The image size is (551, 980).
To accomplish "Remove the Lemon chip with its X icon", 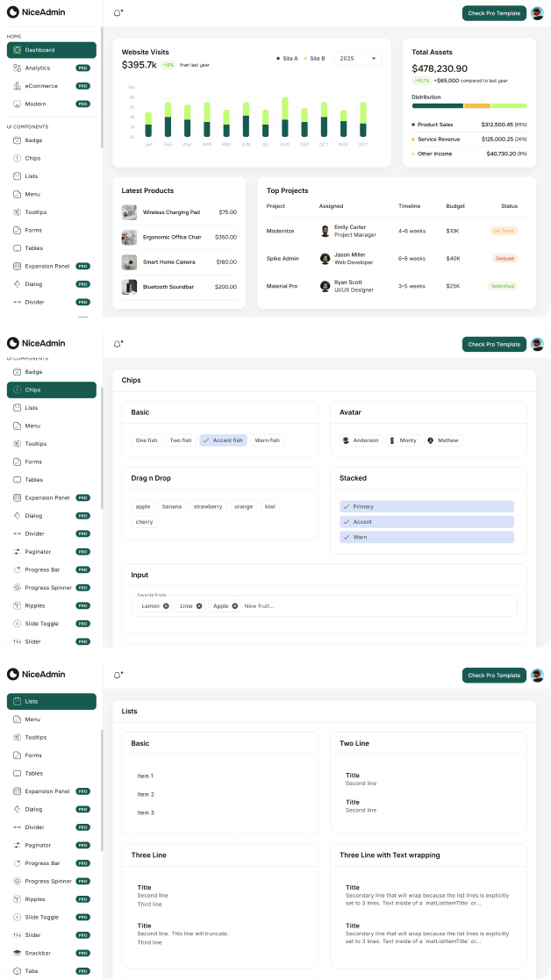I will click(166, 605).
